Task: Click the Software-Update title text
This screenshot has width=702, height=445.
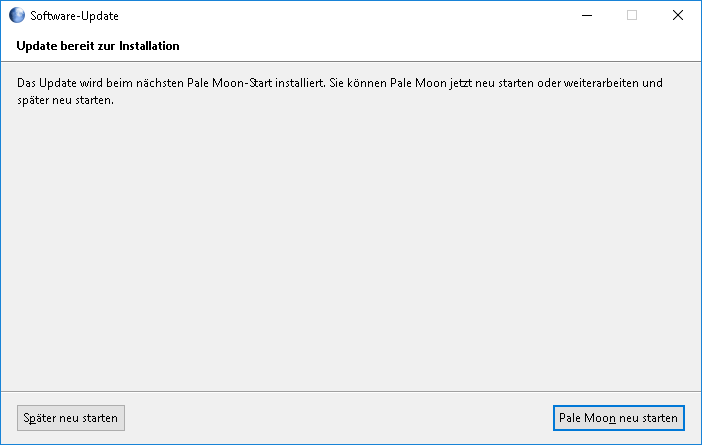Action: click(x=74, y=16)
